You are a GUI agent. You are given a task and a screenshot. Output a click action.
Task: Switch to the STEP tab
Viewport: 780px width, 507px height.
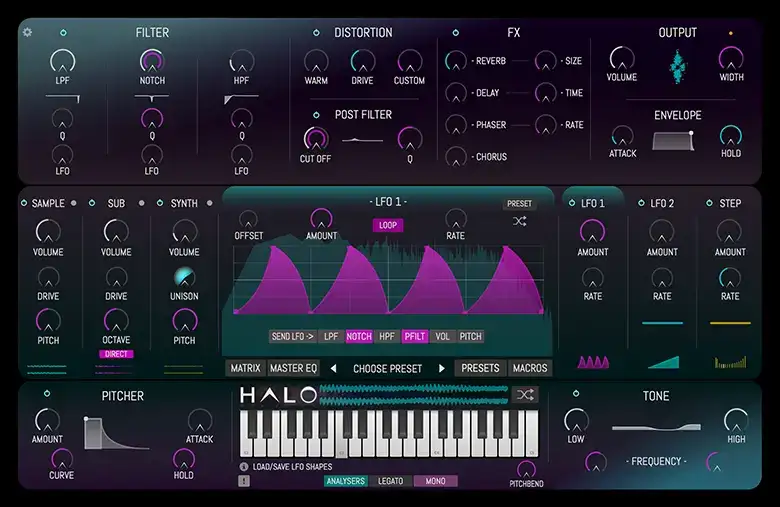click(730, 203)
